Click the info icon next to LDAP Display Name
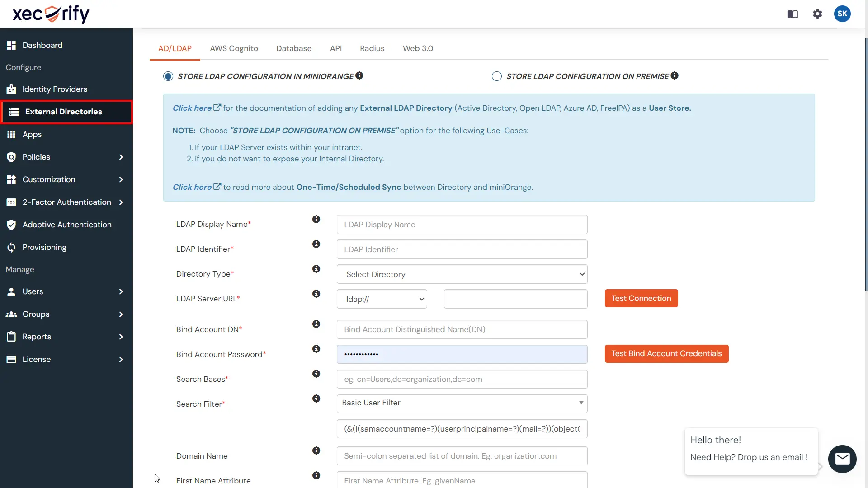868x488 pixels. [316, 219]
